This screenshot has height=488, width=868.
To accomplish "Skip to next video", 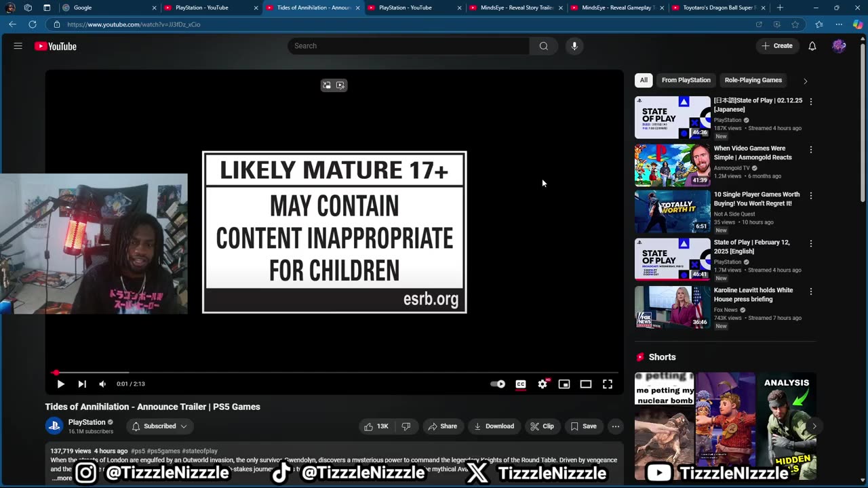I will pos(82,384).
